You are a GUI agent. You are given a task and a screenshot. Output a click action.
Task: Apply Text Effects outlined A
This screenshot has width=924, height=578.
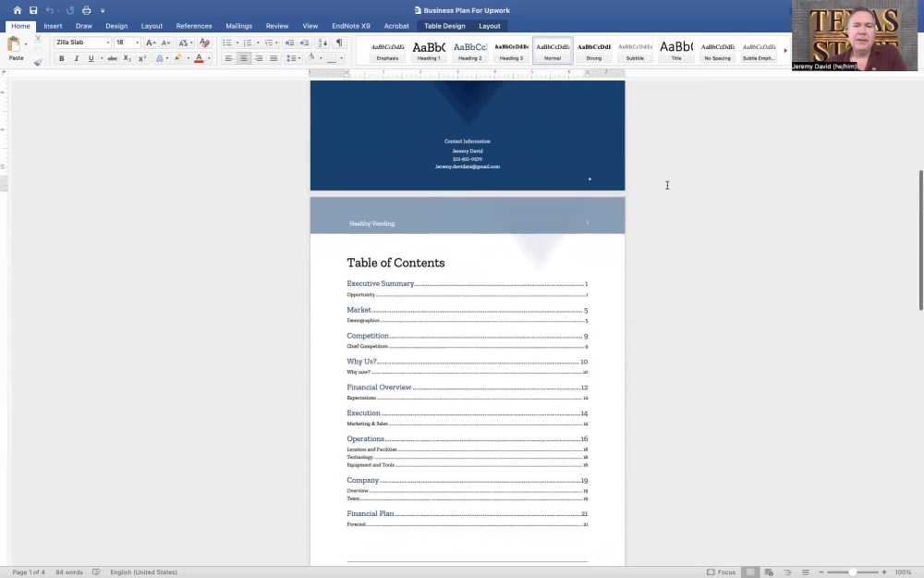[x=159, y=58]
